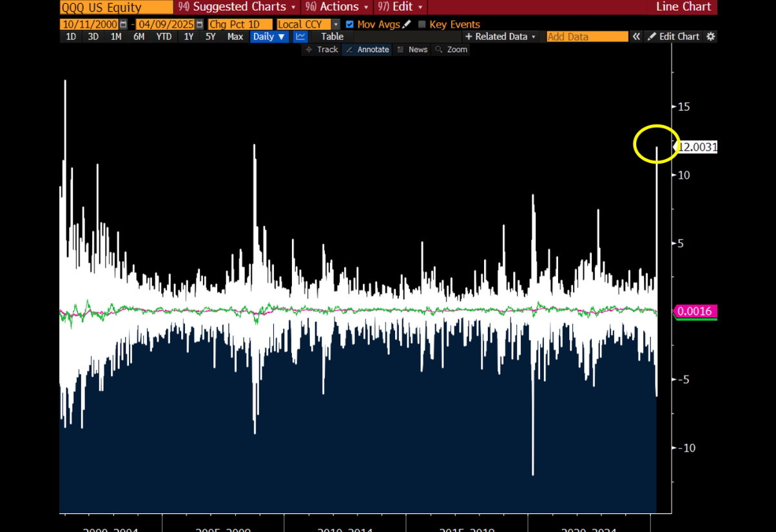Viewport: 776px width, 532px height.
Task: Select the line chart view icon
Action: [x=300, y=37]
